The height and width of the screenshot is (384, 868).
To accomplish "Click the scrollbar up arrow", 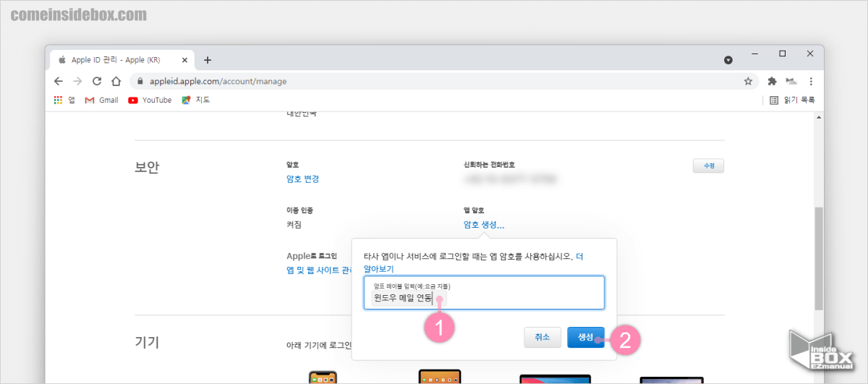I will tap(819, 117).
